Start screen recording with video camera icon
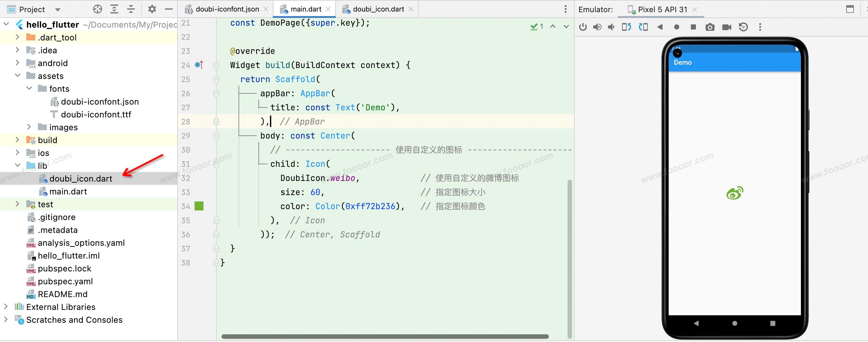Screen dimensions: 868x342 [x=726, y=27]
